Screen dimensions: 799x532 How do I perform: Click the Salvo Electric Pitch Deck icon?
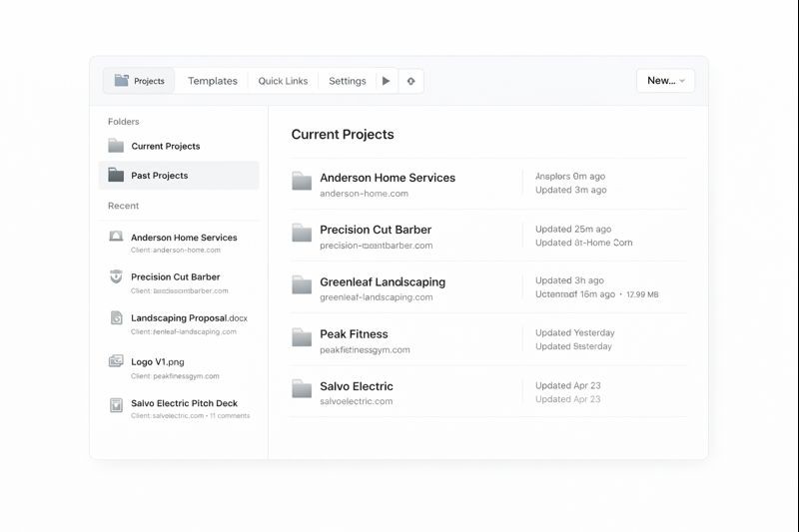coord(116,404)
